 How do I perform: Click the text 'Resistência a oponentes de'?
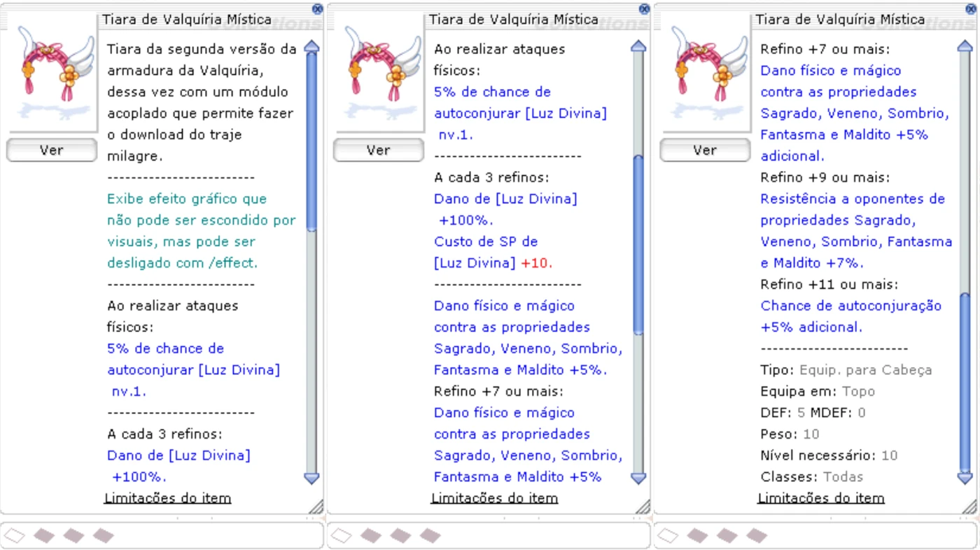pos(853,199)
